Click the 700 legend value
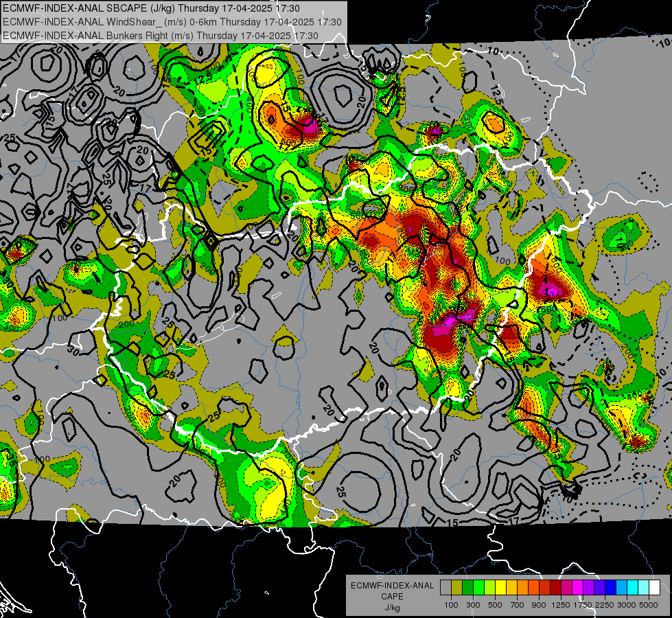Viewport: 672px width, 618px height. 518,605
